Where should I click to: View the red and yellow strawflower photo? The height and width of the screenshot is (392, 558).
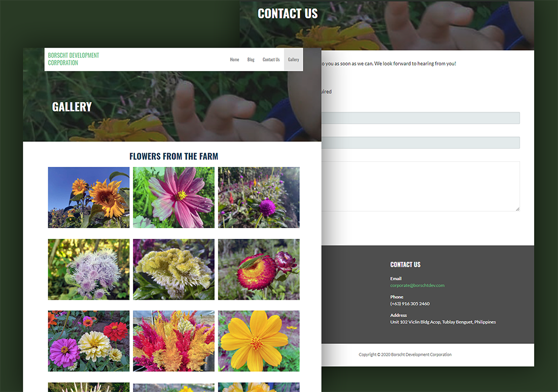[x=259, y=269]
